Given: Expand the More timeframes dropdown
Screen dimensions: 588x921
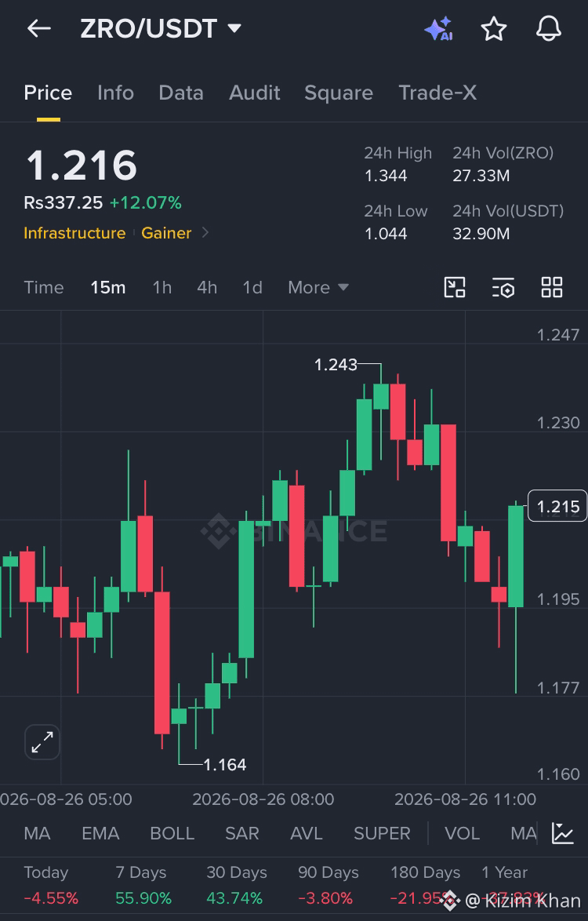Looking at the screenshot, I should (x=318, y=287).
